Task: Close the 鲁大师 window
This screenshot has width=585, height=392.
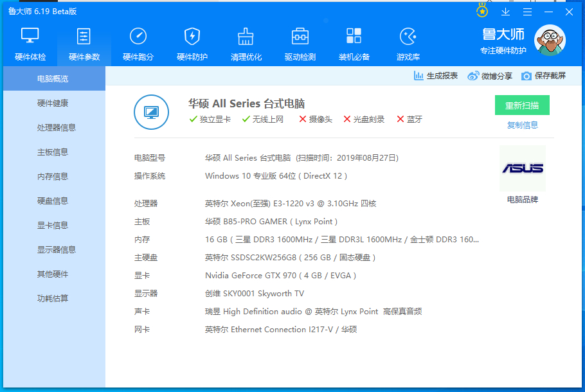Action: click(x=569, y=12)
